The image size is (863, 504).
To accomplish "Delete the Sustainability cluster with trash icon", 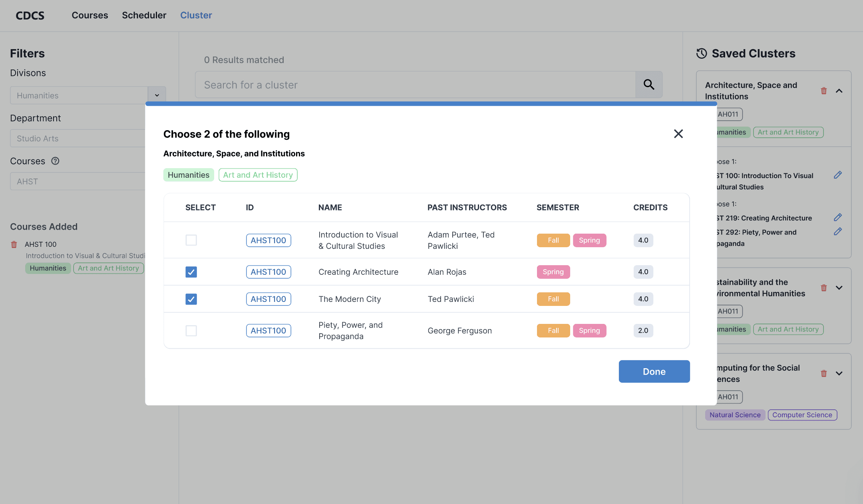I will [823, 288].
